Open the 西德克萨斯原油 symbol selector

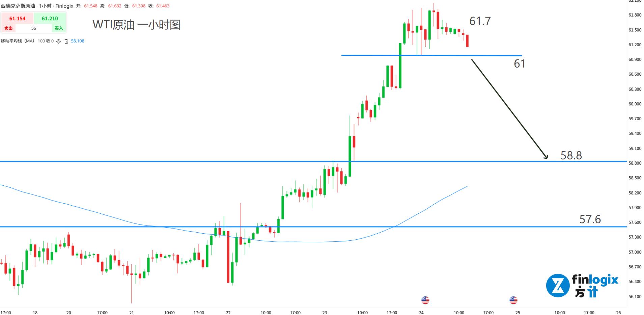[x=18, y=6]
